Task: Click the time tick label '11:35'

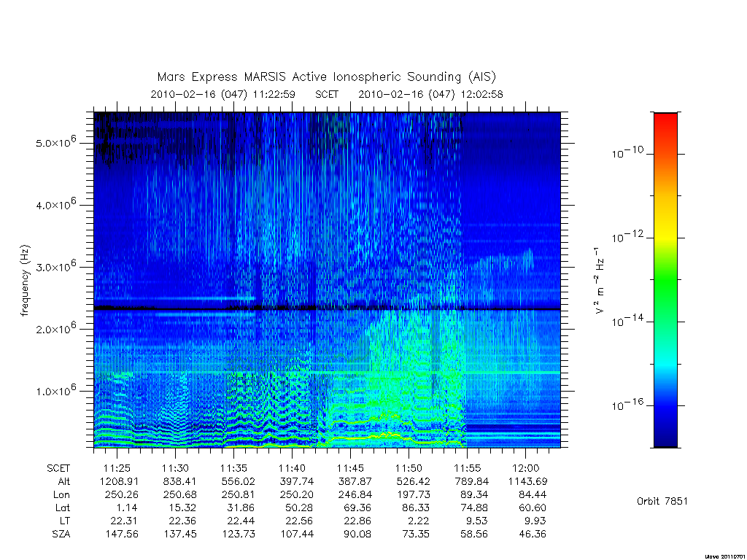Action: tap(234, 468)
